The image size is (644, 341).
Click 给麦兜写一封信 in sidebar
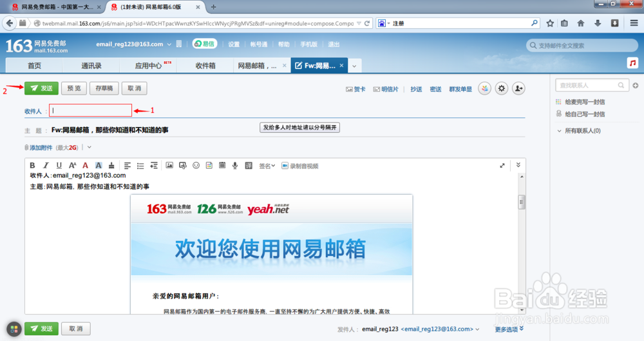585,102
